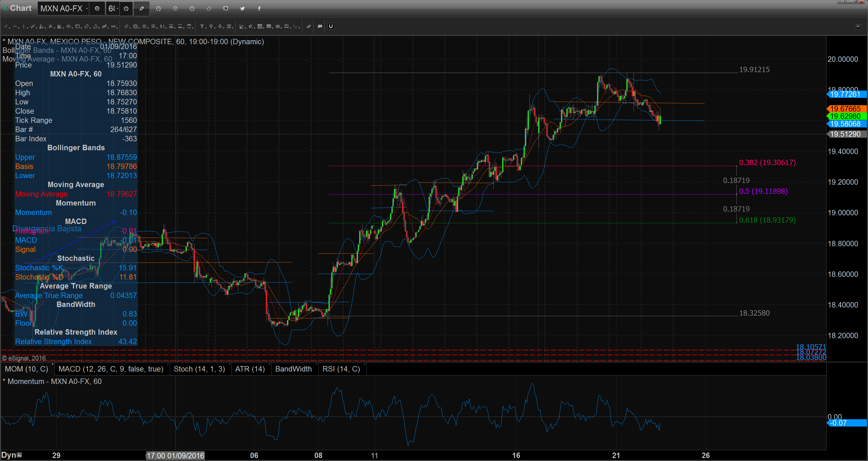This screenshot has height=461, width=868.
Task: Select the down arrow marker tool
Action: [220, 26]
